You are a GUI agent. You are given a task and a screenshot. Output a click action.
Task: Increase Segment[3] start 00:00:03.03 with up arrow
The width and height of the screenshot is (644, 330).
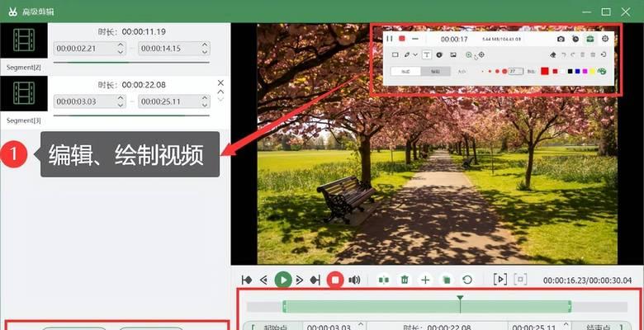[x=121, y=97]
